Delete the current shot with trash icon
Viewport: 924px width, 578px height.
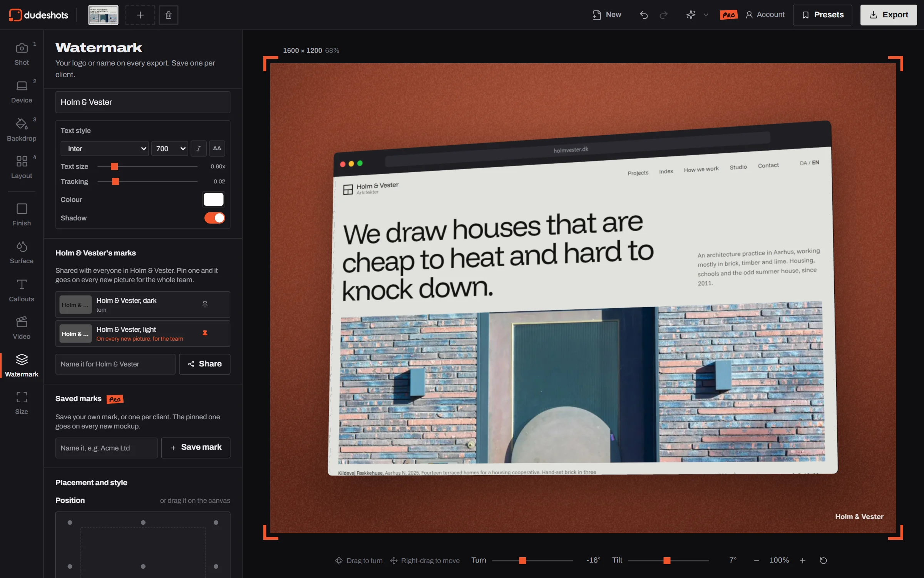click(169, 15)
